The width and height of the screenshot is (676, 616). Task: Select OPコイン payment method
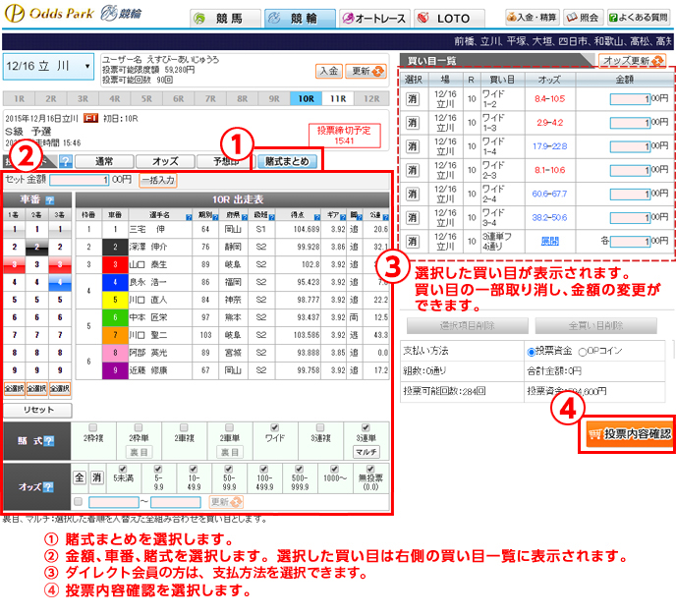(x=583, y=352)
